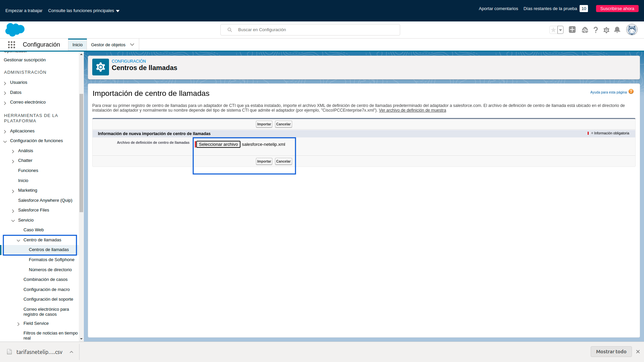Expand the Análisis tree item
The width and height of the screenshot is (644, 362).
(13, 151)
